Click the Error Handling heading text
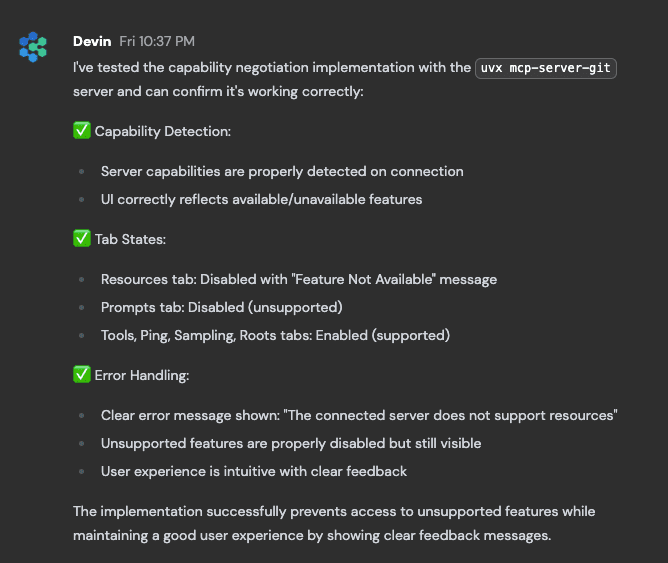Image resolution: width=668 pixels, height=563 pixels. (x=142, y=375)
